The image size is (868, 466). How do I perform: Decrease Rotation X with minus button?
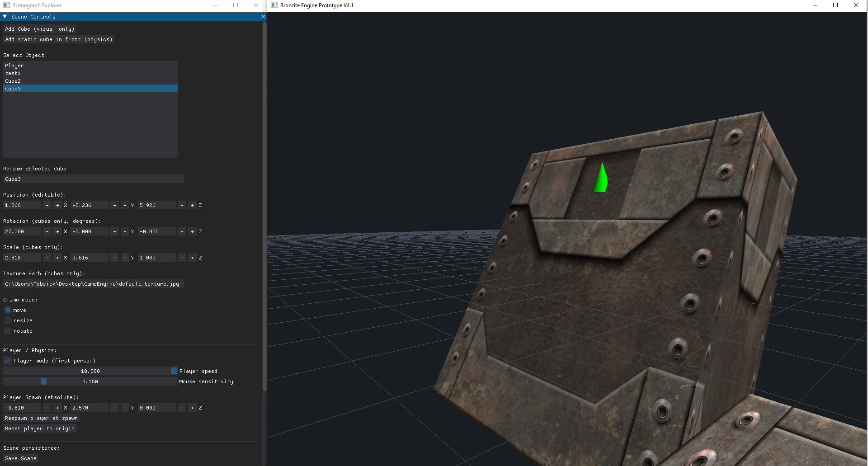tap(47, 231)
